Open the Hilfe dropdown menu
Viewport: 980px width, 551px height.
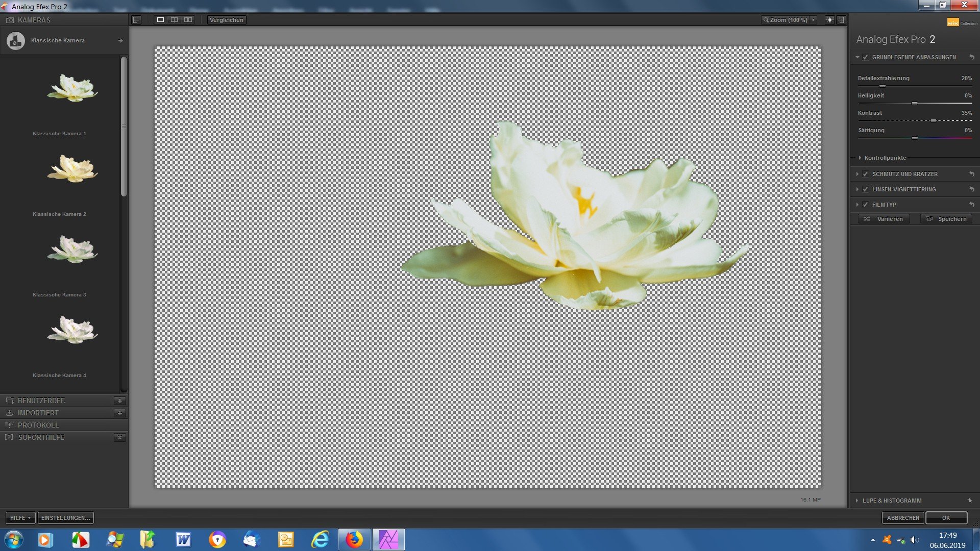(x=20, y=518)
